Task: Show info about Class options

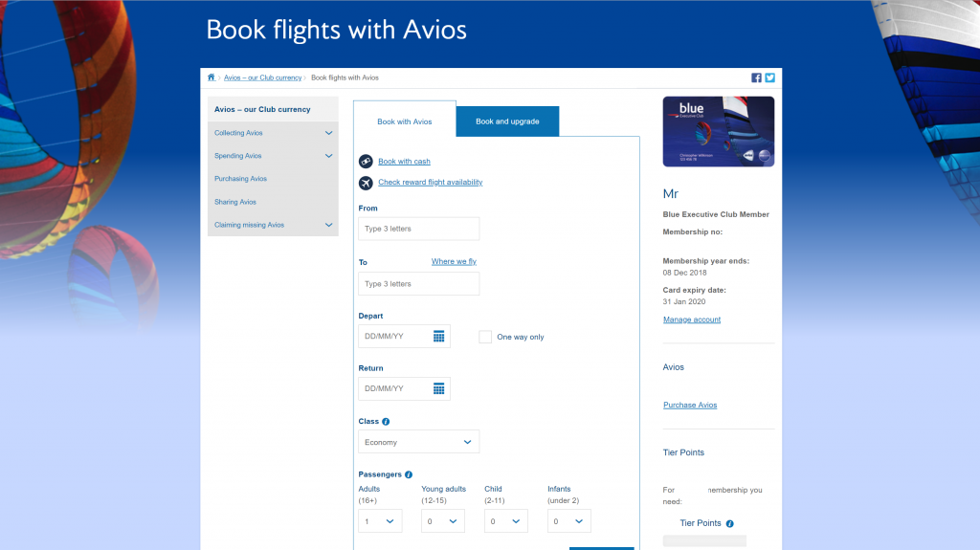Action: (386, 422)
